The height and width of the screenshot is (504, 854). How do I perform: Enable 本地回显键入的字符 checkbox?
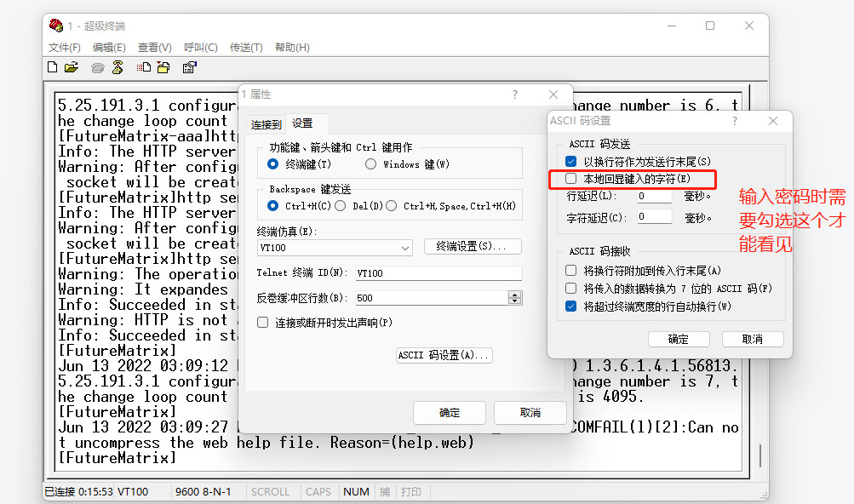pyautogui.click(x=570, y=180)
